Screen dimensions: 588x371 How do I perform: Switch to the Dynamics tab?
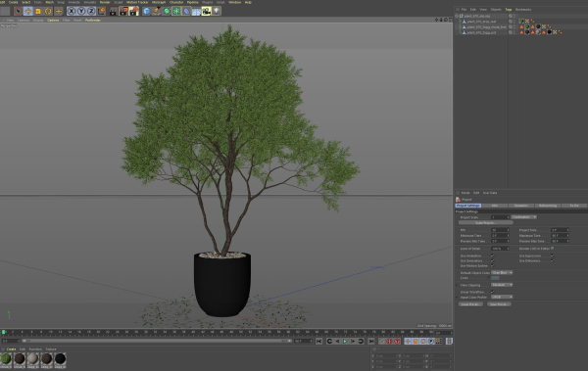pyautogui.click(x=521, y=206)
